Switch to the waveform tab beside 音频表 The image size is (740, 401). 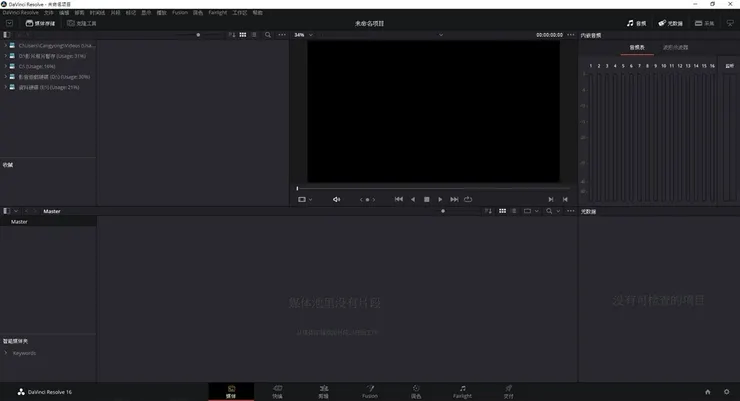675,48
